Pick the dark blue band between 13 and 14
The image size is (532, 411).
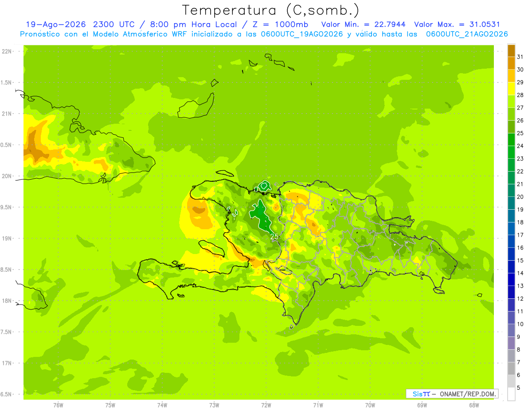point(511,279)
